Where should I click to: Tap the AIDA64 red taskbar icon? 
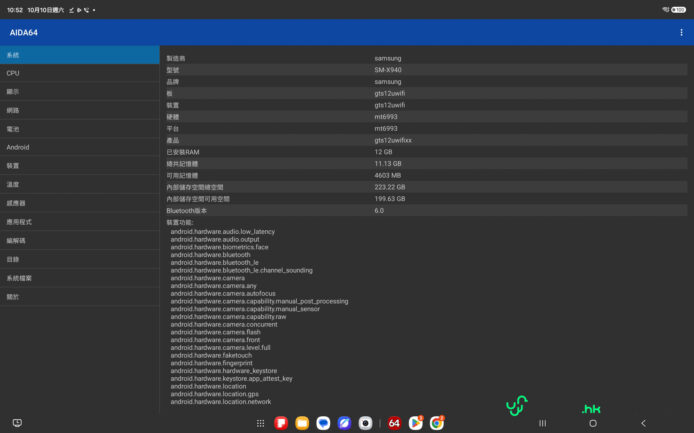tap(394, 423)
